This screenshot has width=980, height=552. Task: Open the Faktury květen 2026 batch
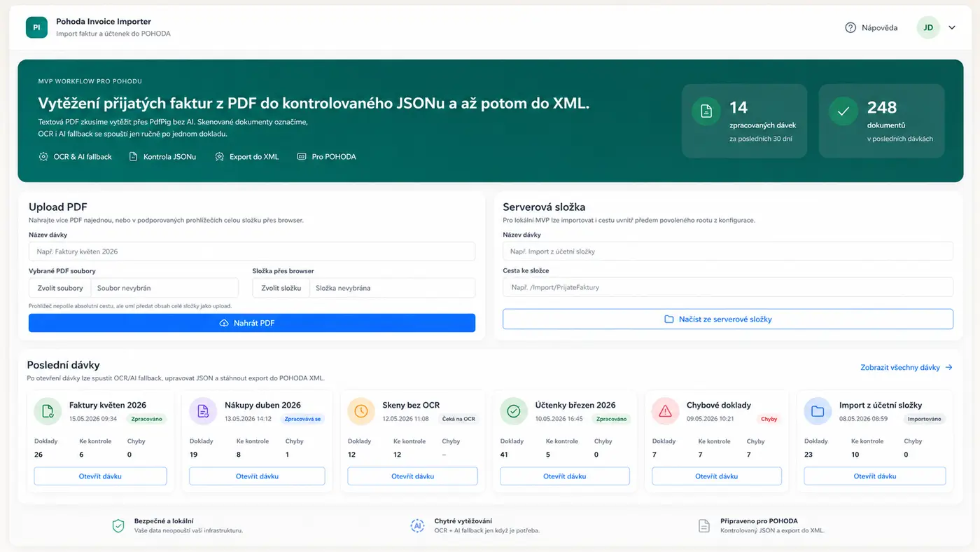tap(100, 476)
